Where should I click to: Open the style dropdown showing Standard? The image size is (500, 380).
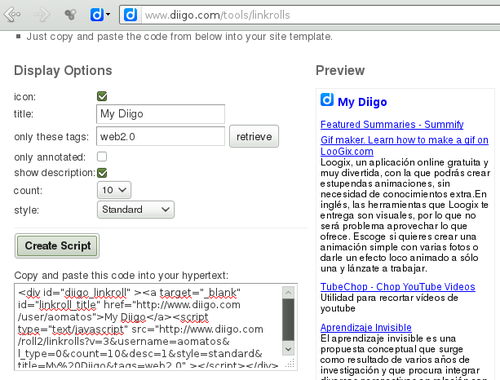point(136,210)
